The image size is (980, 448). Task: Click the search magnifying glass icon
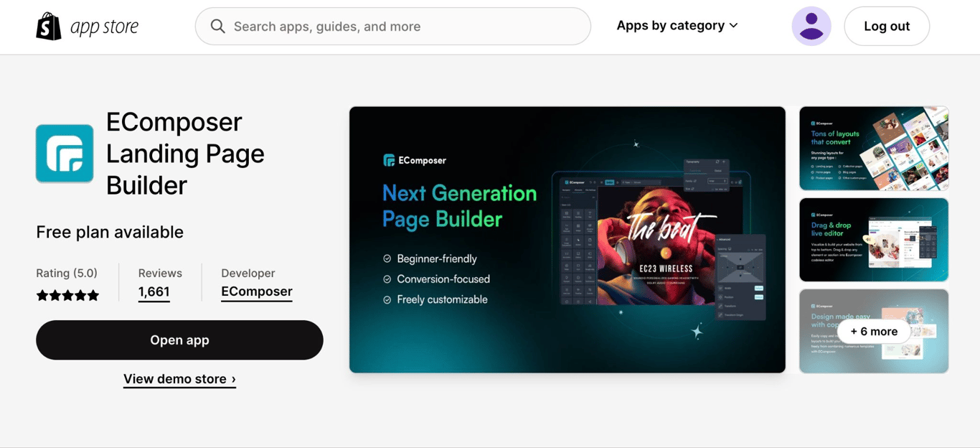(218, 27)
